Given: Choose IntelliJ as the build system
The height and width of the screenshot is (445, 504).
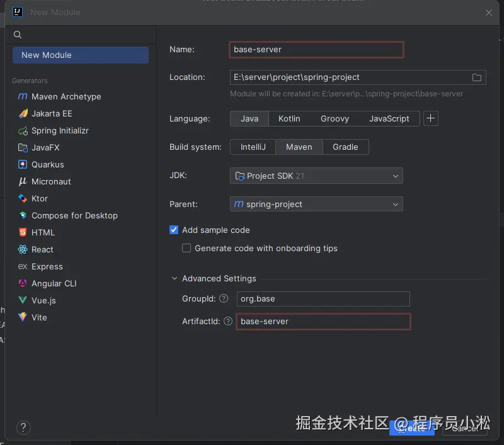Looking at the screenshot, I should 253,147.
